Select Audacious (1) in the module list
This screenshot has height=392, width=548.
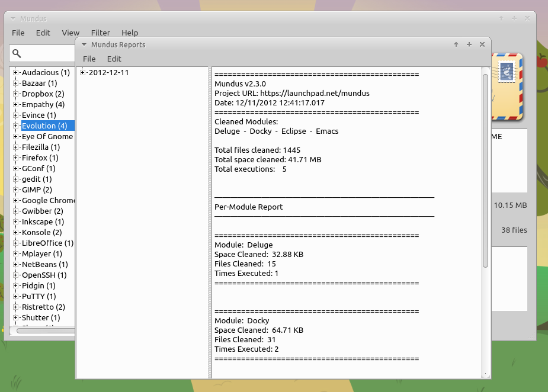[46, 72]
